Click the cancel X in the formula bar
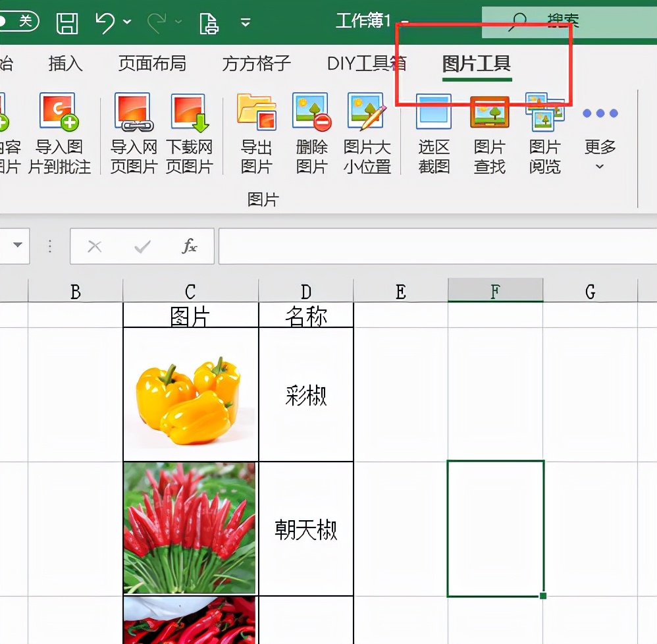Viewport: 657px width, 644px height. [94, 246]
